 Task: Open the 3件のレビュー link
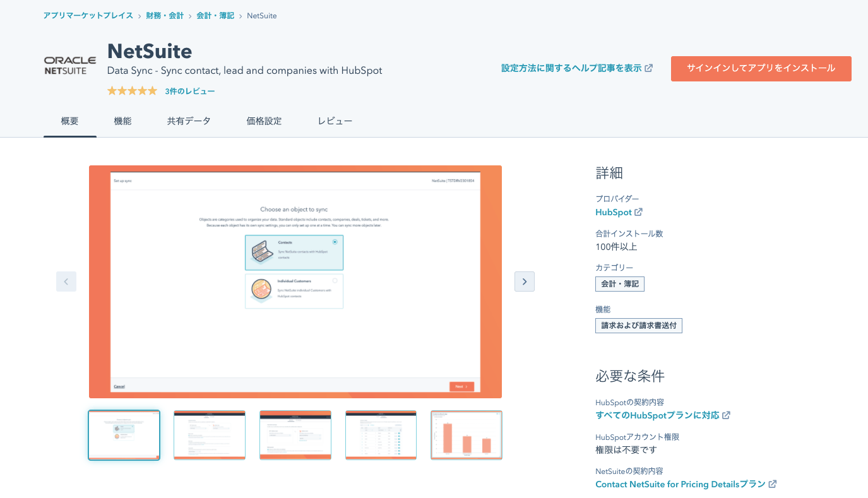(x=190, y=92)
